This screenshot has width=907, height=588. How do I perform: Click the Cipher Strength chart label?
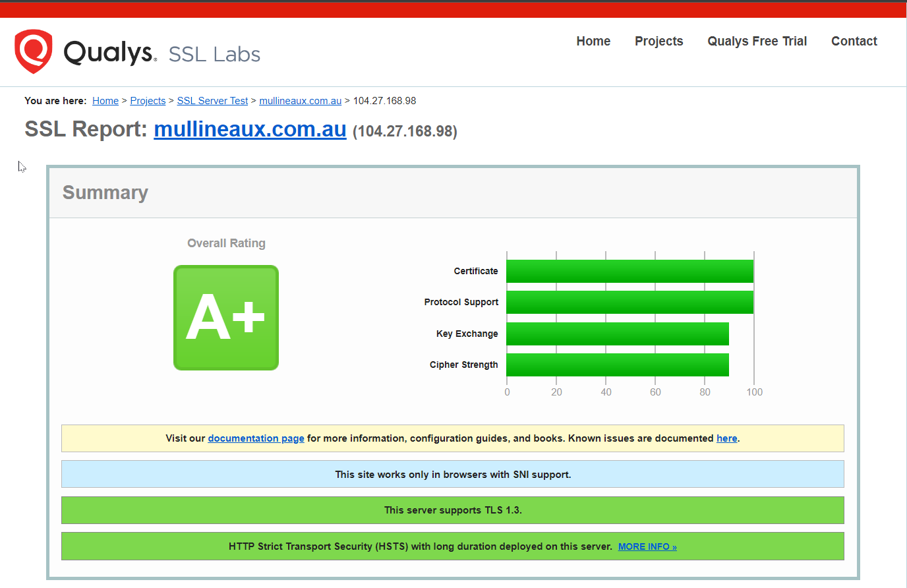(x=464, y=365)
